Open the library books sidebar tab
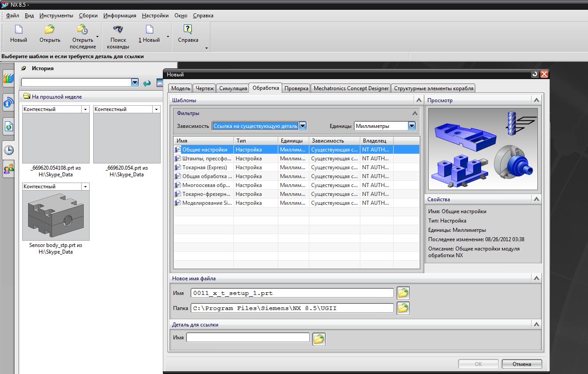This screenshot has height=374, width=588. (8, 79)
